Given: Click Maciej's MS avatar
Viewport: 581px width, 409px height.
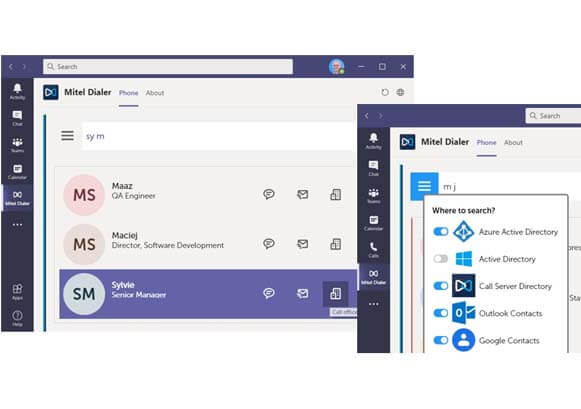Looking at the screenshot, I should pyautogui.click(x=84, y=244).
